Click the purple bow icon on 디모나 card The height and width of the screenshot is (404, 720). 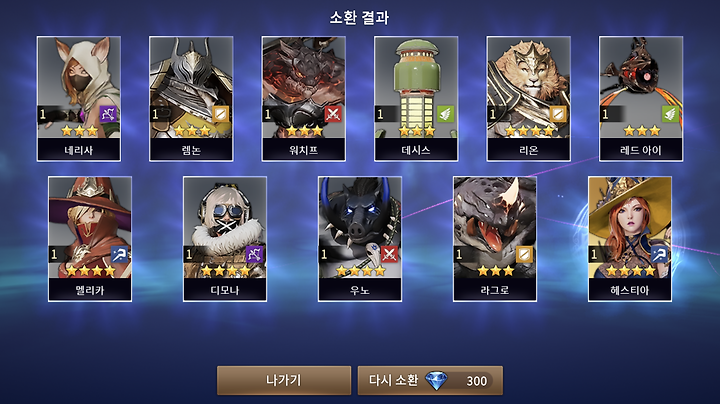point(254,254)
